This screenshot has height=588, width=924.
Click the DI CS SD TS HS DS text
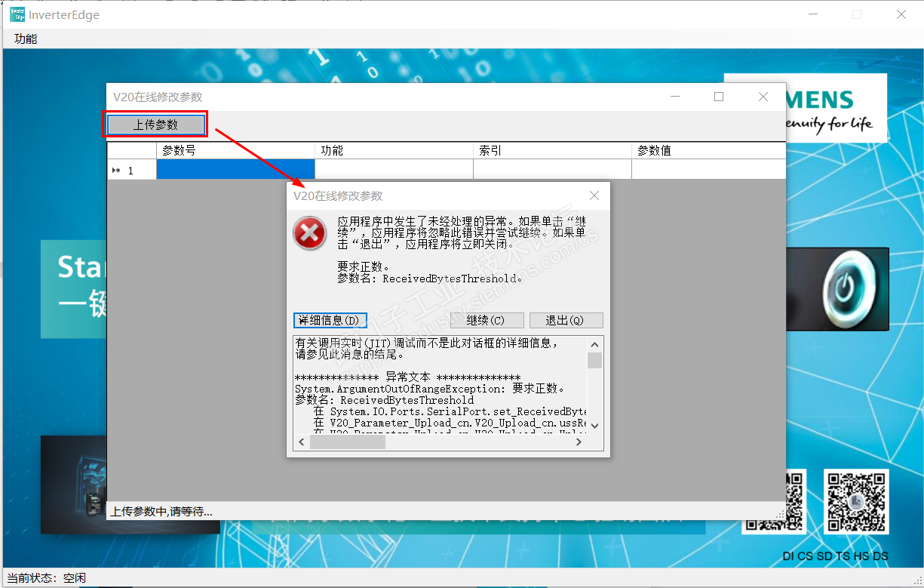[835, 556]
